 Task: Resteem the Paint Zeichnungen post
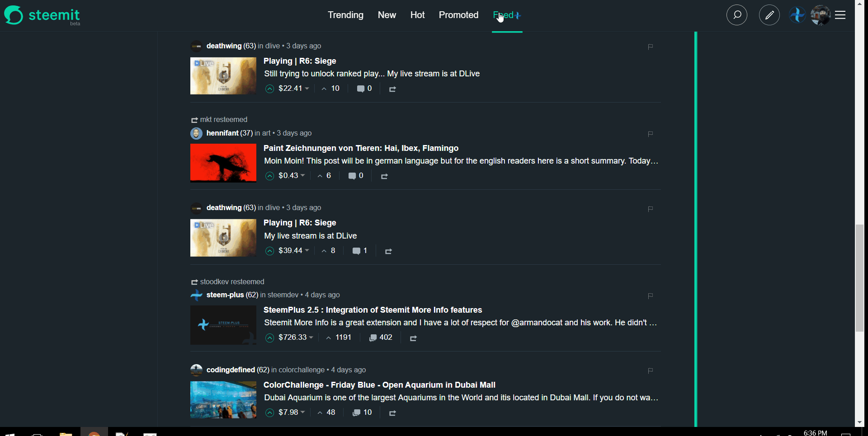[x=384, y=176]
